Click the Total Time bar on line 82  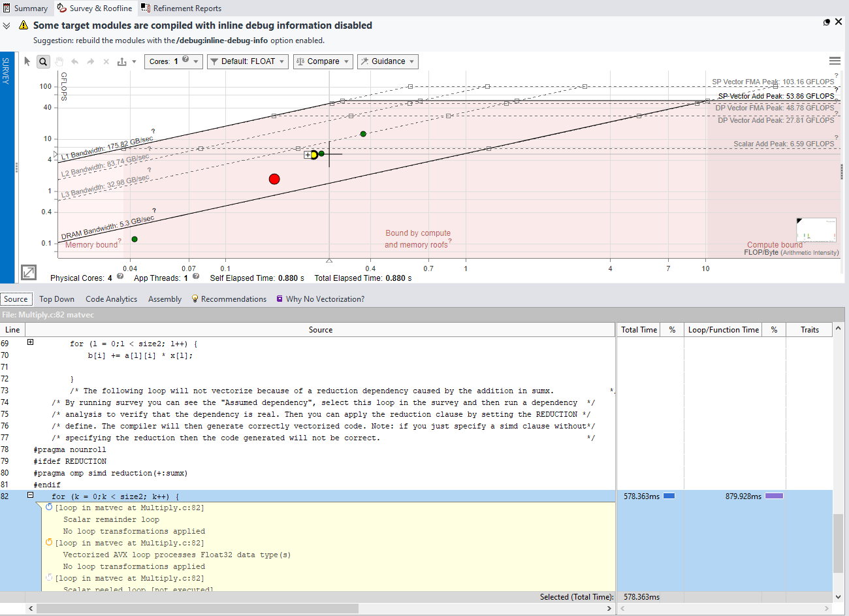[669, 496]
